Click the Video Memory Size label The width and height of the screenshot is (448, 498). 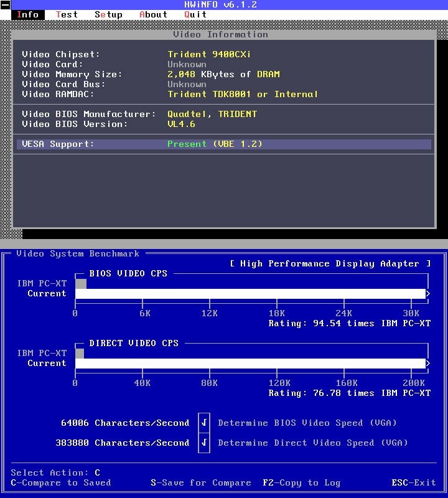pyautogui.click(x=72, y=74)
